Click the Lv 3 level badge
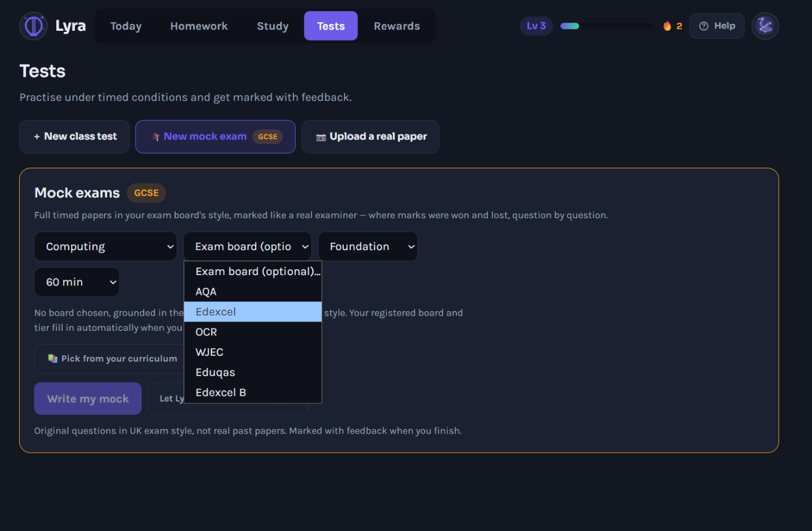The image size is (812, 531). coord(536,26)
